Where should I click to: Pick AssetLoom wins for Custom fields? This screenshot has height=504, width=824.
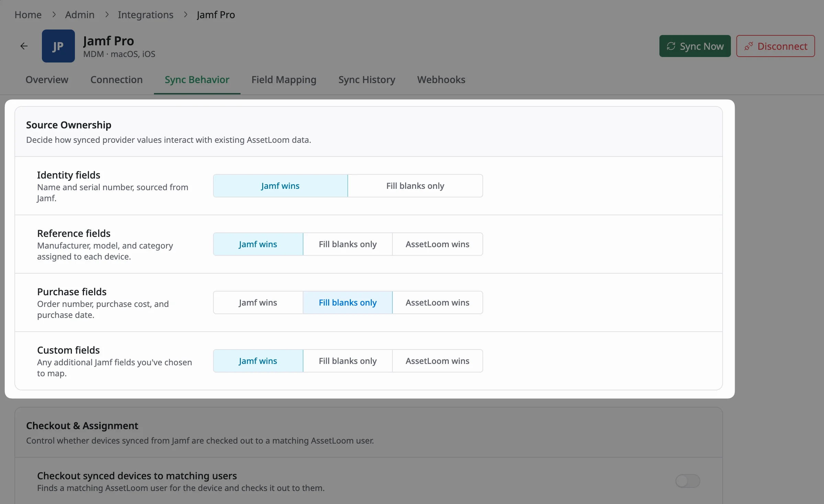(x=437, y=361)
